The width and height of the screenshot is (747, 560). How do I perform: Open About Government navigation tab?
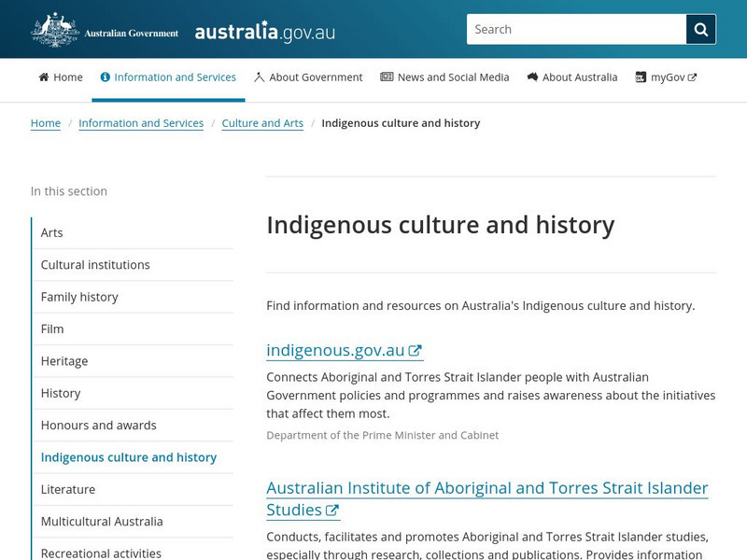[308, 77]
